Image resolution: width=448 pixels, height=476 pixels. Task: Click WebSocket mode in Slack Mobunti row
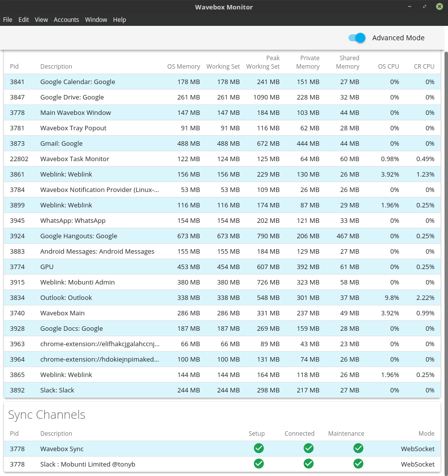[418, 464]
